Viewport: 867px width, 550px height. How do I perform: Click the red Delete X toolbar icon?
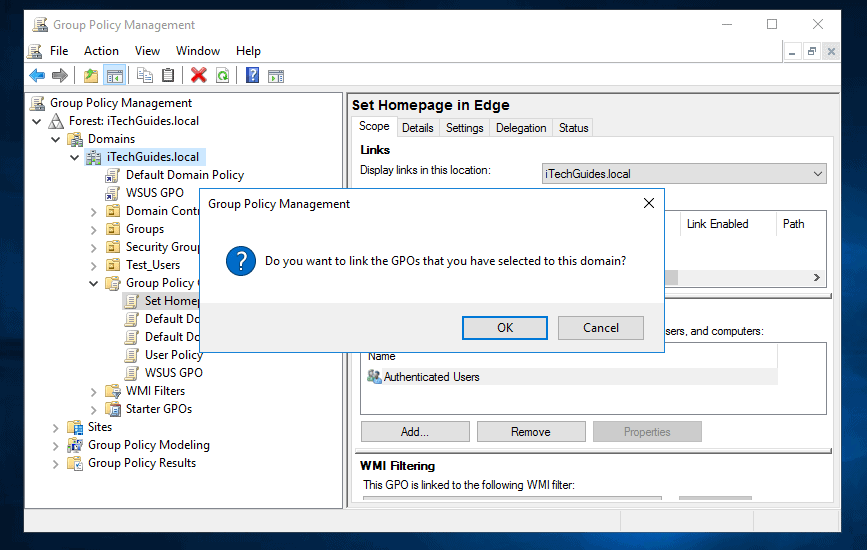coord(199,75)
